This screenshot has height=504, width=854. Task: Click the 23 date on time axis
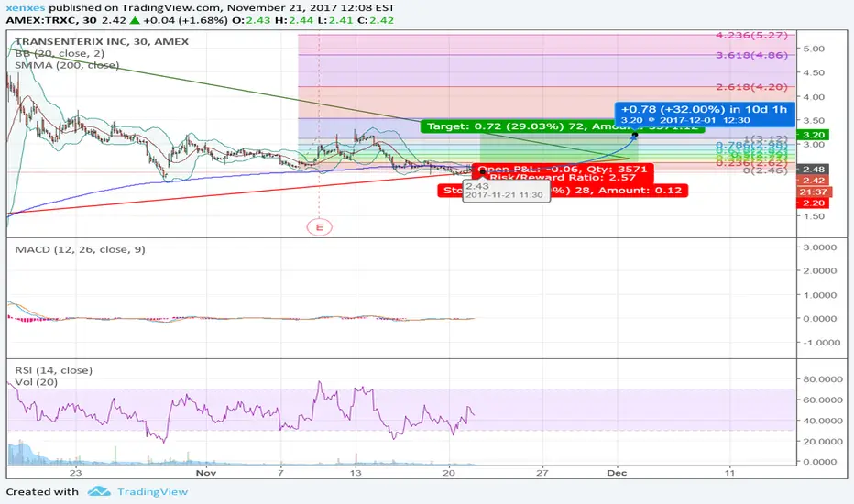(76, 473)
